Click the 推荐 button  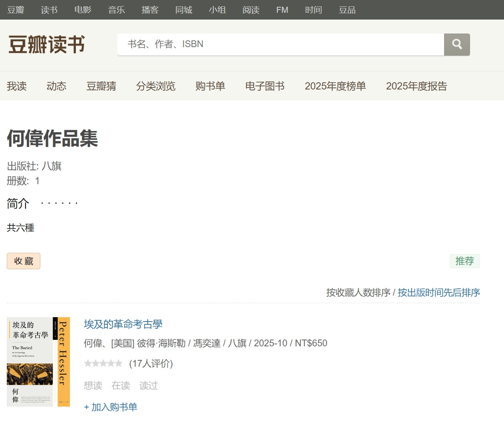pyautogui.click(x=465, y=261)
